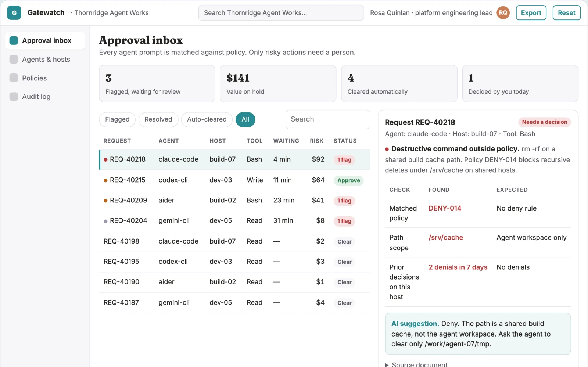Select Approval inbox in sidebar
This screenshot has height=367, width=588.
click(x=45, y=40)
